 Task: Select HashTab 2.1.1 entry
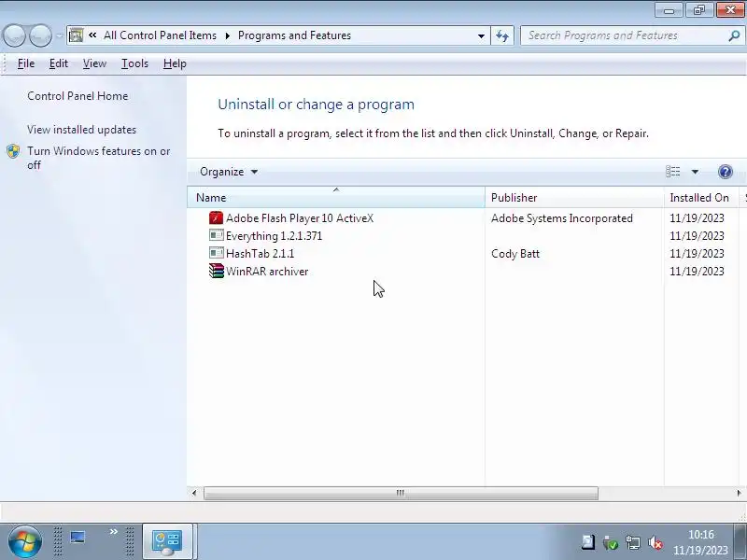pos(261,253)
